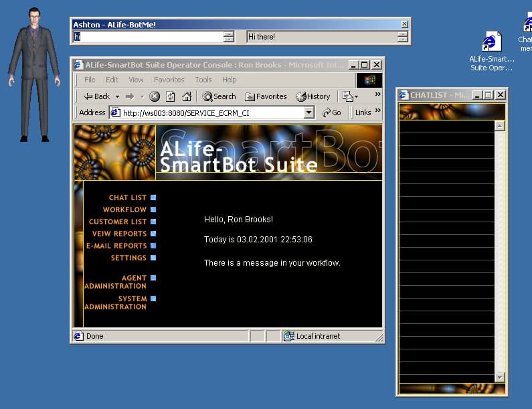Viewport: 532px width, 409px height.
Task: Open the Tools menu
Action: tap(203, 80)
